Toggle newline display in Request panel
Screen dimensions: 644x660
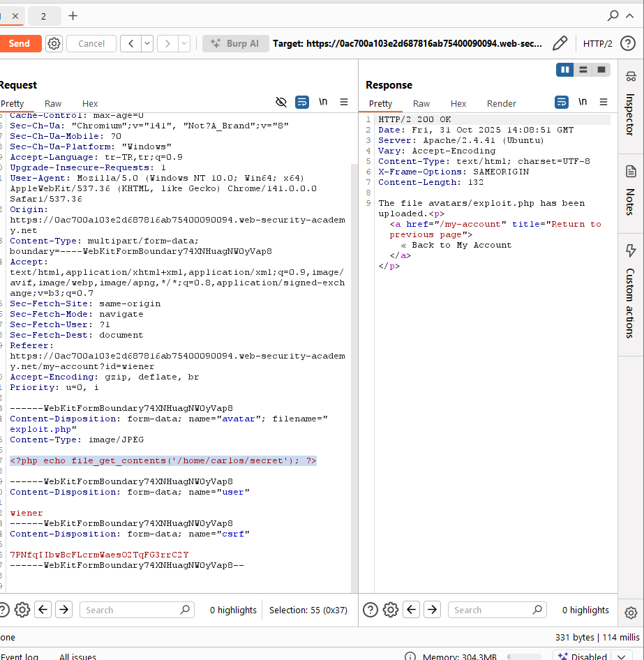323,103
